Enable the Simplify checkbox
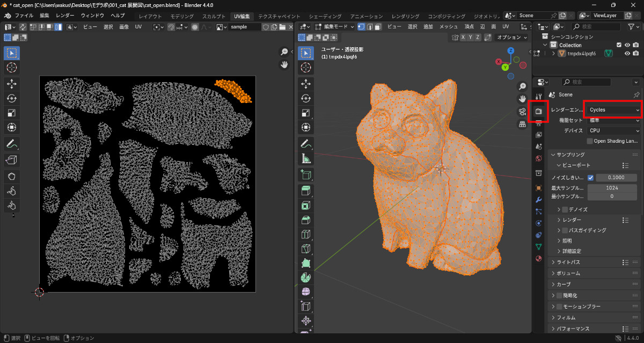The image size is (644, 343). click(560, 295)
